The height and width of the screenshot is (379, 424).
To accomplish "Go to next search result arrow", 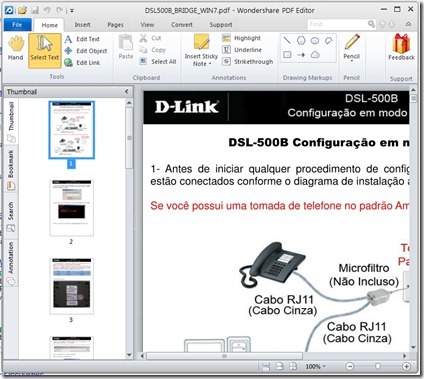I will [392, 24].
